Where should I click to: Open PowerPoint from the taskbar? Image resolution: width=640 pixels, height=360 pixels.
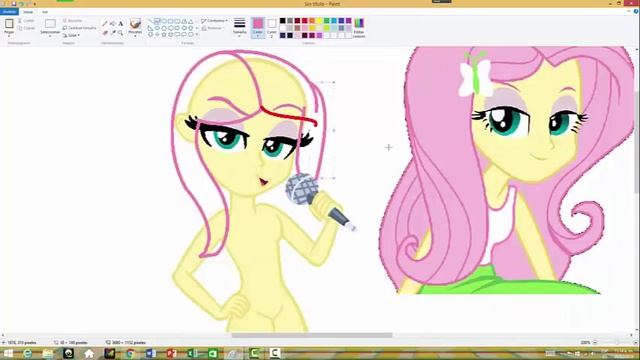(x=171, y=353)
